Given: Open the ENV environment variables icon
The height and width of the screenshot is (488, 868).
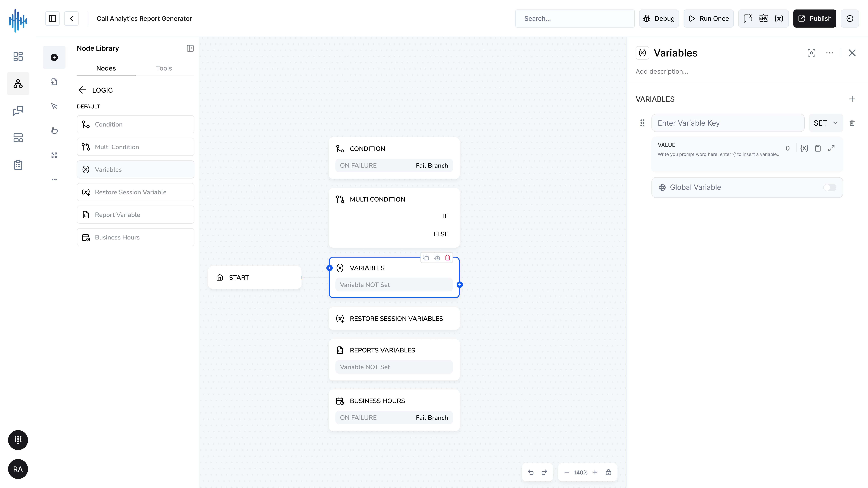Looking at the screenshot, I should pos(764,19).
